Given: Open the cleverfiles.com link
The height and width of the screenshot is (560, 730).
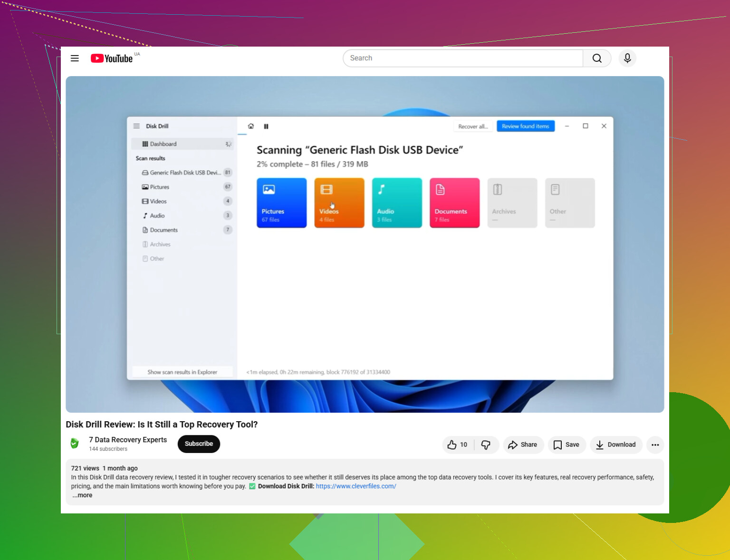Looking at the screenshot, I should coord(356,486).
